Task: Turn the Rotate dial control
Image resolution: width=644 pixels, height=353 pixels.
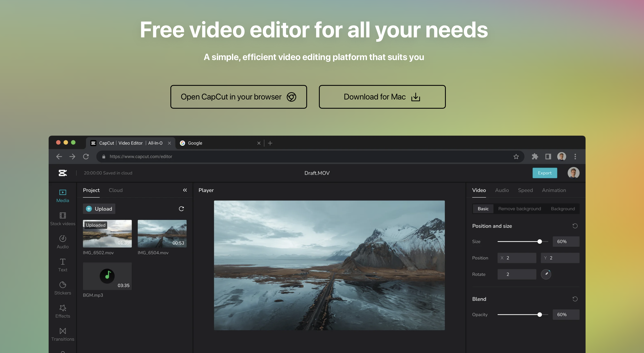Action: pyautogui.click(x=546, y=274)
